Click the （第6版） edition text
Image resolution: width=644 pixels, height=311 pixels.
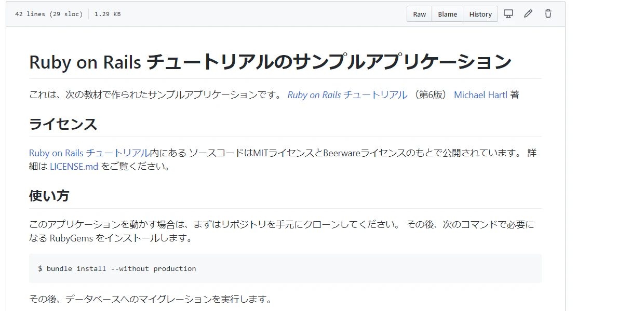coord(431,95)
